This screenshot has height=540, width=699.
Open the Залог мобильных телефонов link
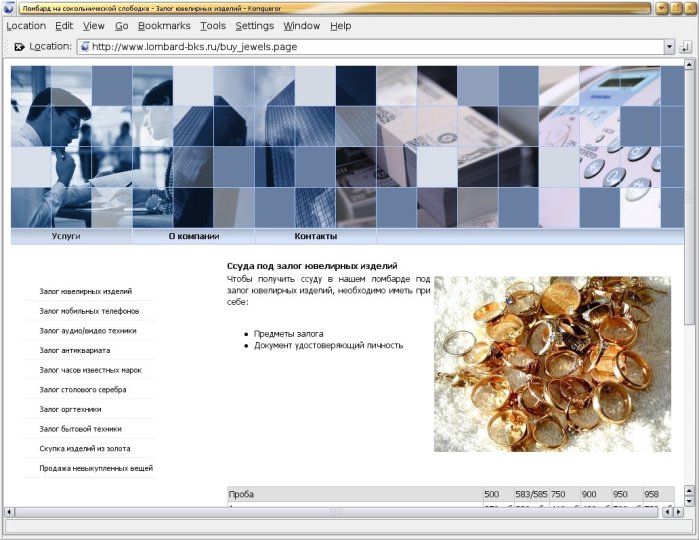pyautogui.click(x=88, y=311)
